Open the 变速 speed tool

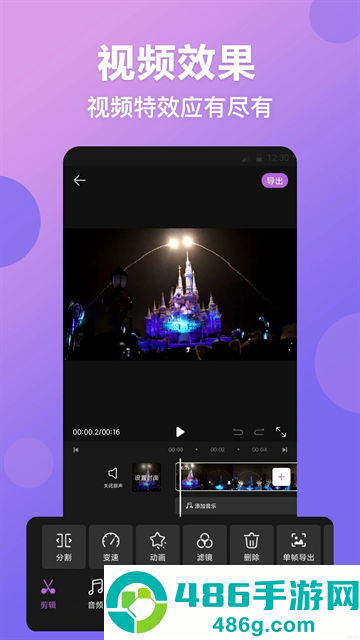[111, 547]
